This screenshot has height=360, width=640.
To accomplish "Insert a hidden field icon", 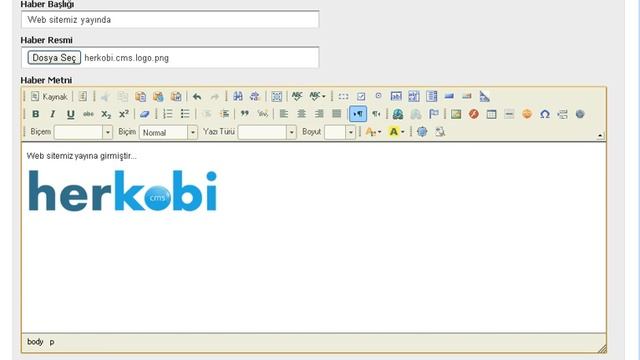I will tap(484, 97).
